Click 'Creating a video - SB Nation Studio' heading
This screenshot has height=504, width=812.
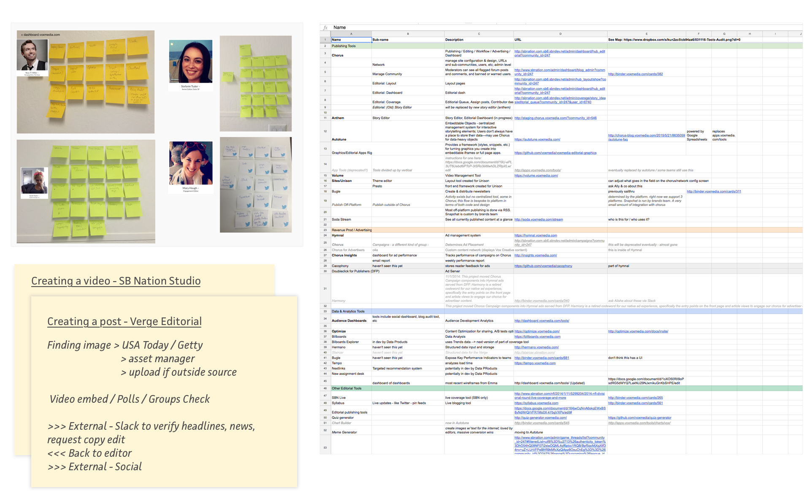(116, 281)
